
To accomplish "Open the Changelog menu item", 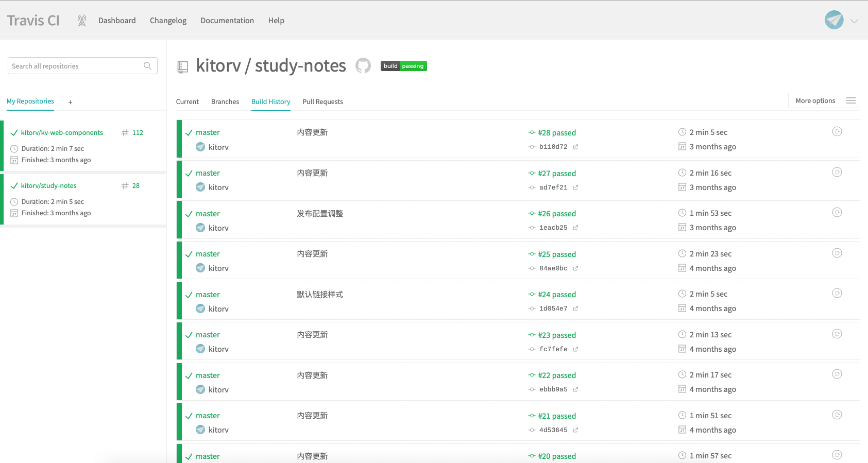I will [168, 21].
